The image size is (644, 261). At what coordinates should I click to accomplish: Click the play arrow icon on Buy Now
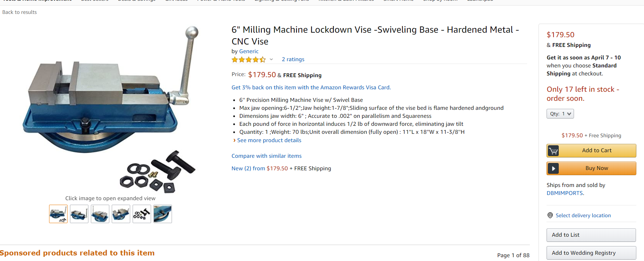point(553,168)
